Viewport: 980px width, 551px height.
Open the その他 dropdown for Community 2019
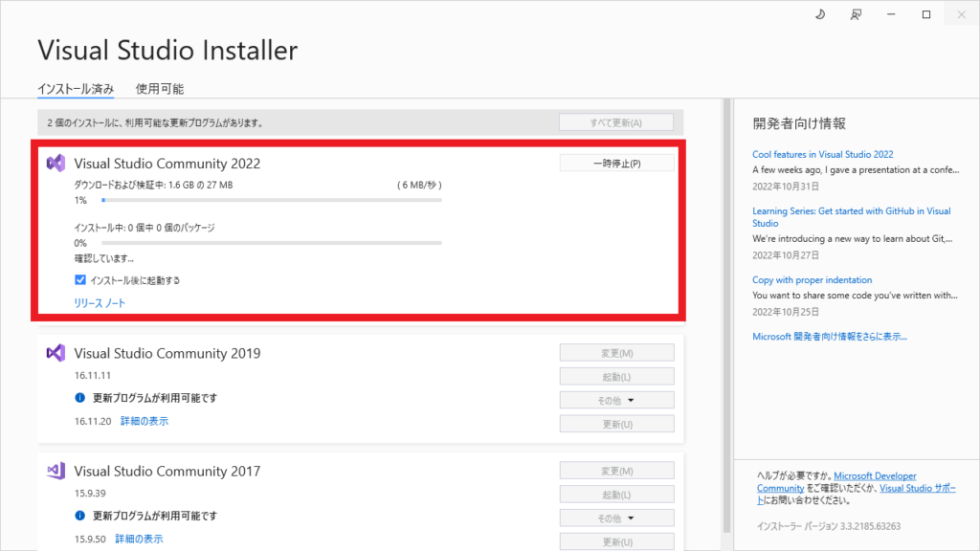615,399
